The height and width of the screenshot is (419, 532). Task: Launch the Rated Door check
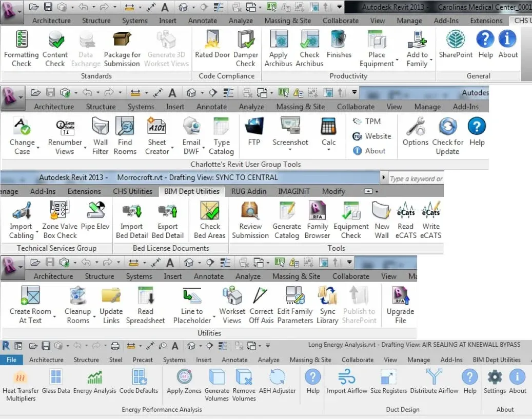[212, 44]
